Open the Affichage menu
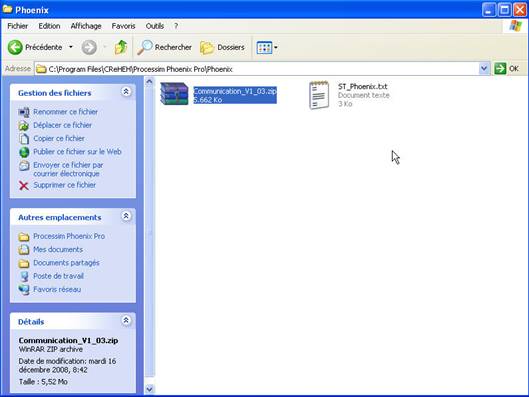529x397 pixels. pyautogui.click(x=86, y=26)
